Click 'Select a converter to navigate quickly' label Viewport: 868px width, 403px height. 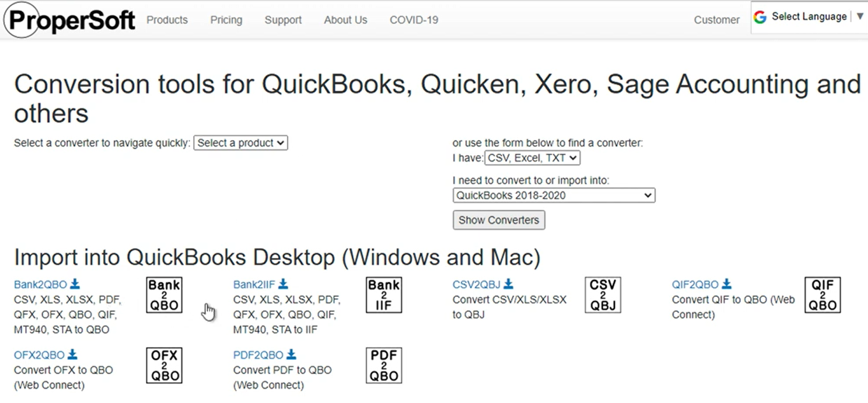(102, 143)
